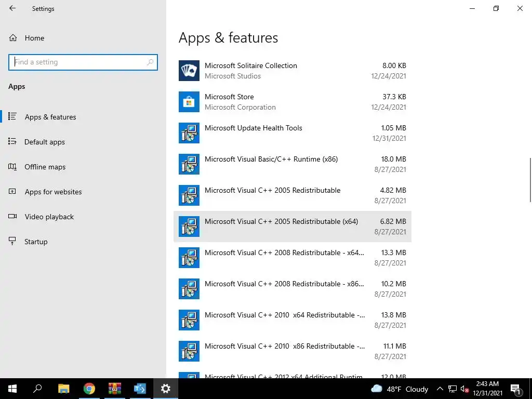The width and height of the screenshot is (532, 399).
Task: Click the 18.0 MB size value
Action: pos(394,159)
